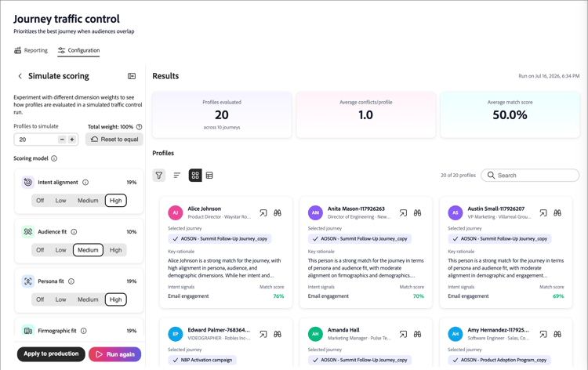The width and height of the screenshot is (588, 370).
Task: Switch to the Configuration tab
Action: coord(78,50)
